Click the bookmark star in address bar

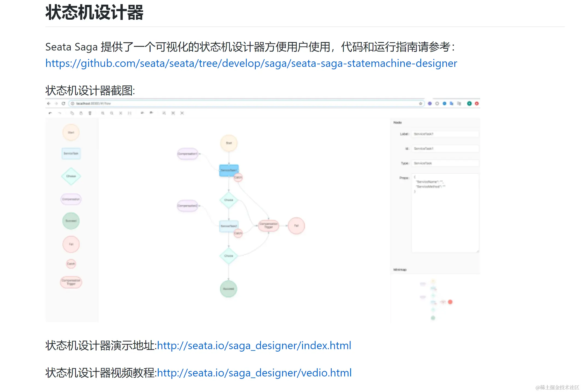point(420,103)
